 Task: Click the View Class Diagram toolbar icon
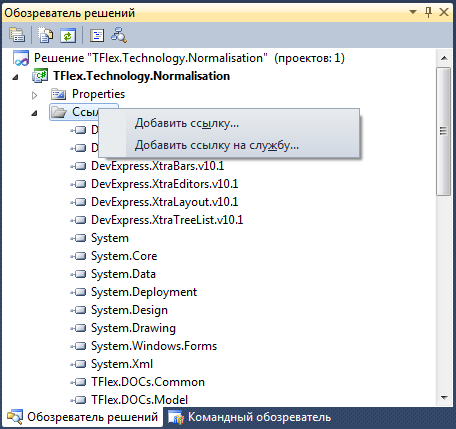[119, 35]
